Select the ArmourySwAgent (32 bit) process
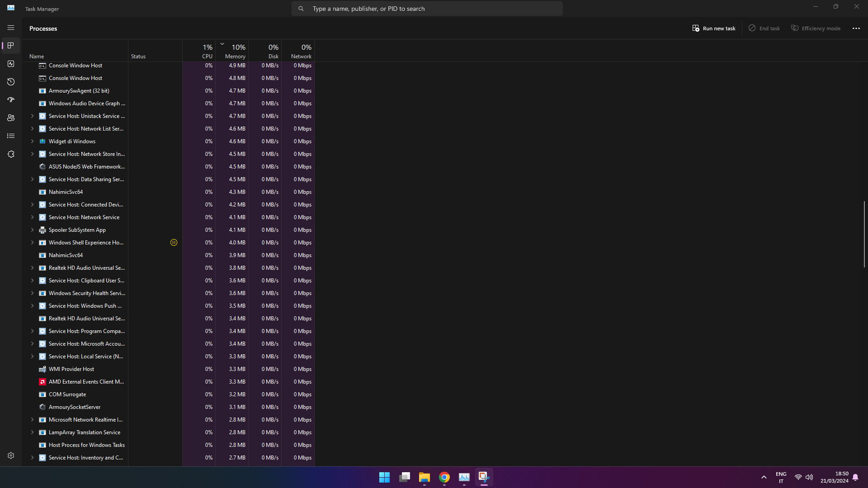The image size is (868, 488). click(x=168, y=91)
